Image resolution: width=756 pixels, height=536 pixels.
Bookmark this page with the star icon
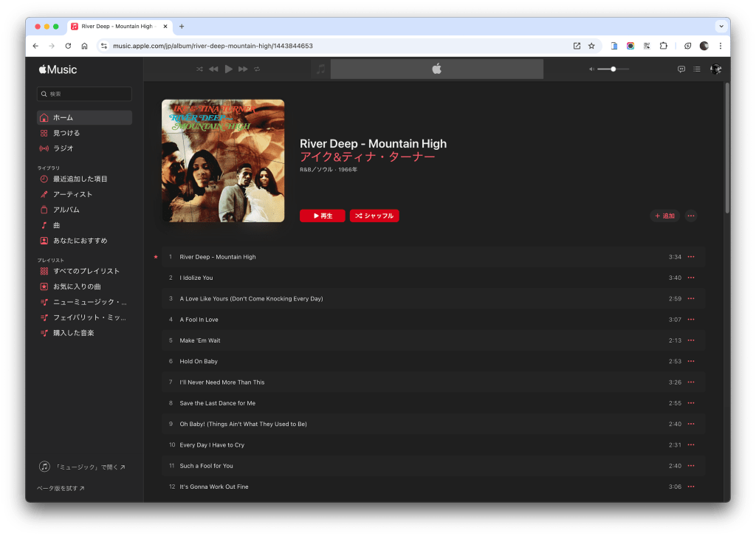591,46
